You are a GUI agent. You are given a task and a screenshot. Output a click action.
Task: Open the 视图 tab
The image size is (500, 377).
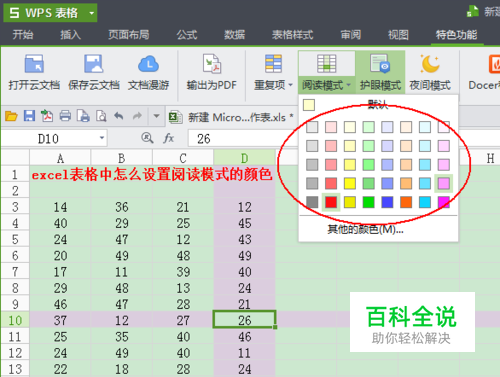(398, 35)
